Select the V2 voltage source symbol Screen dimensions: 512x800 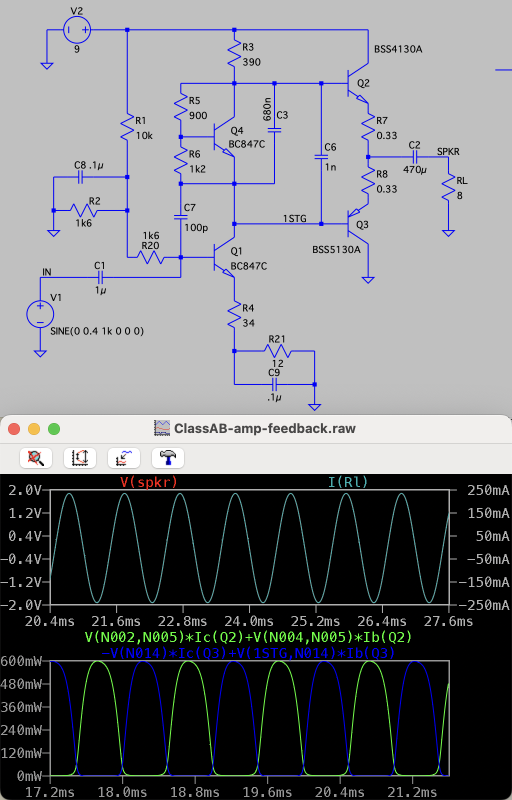point(77,30)
